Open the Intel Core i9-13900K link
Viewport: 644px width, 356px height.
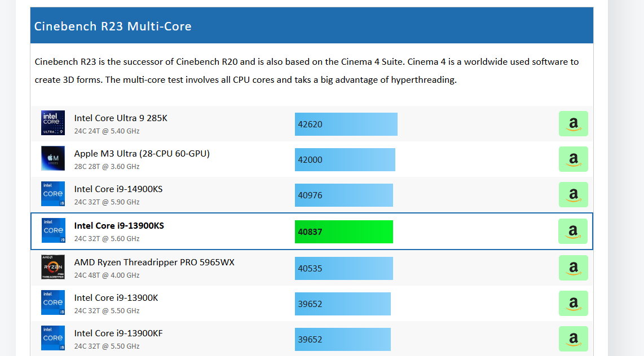[116, 298]
